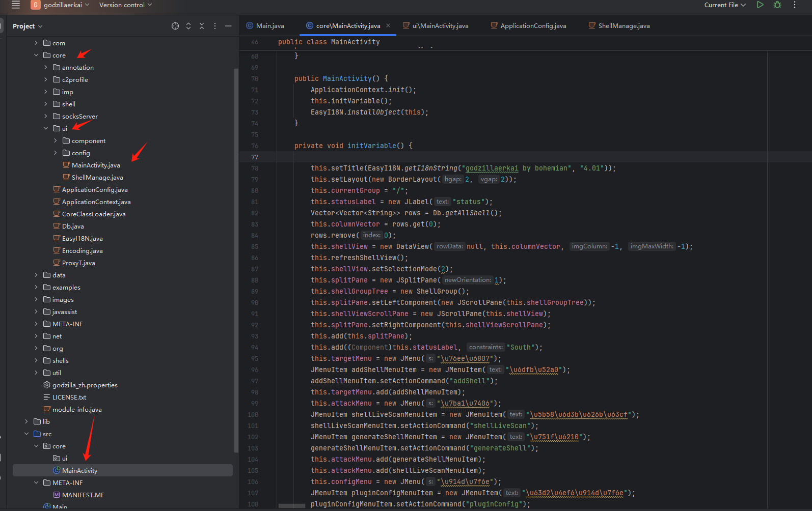Expand the lib folder
The width and height of the screenshot is (812, 511).
(26, 422)
